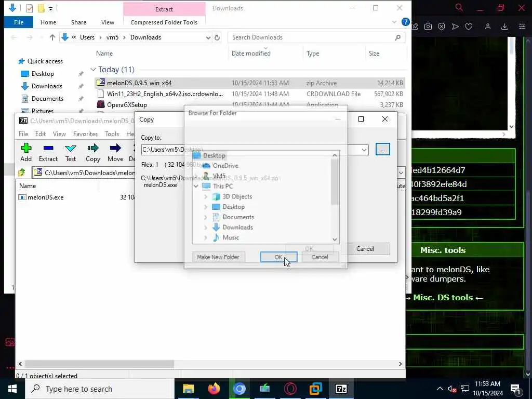The height and width of the screenshot is (399, 532).
Task: Click the browser send arrow icon
Action: [455, 26]
